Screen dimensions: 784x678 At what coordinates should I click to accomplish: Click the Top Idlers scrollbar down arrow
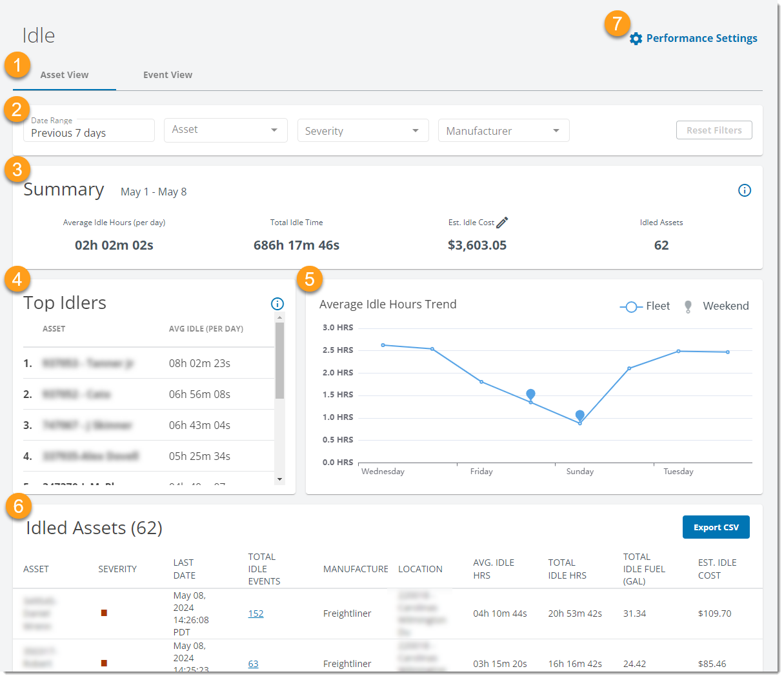click(279, 479)
